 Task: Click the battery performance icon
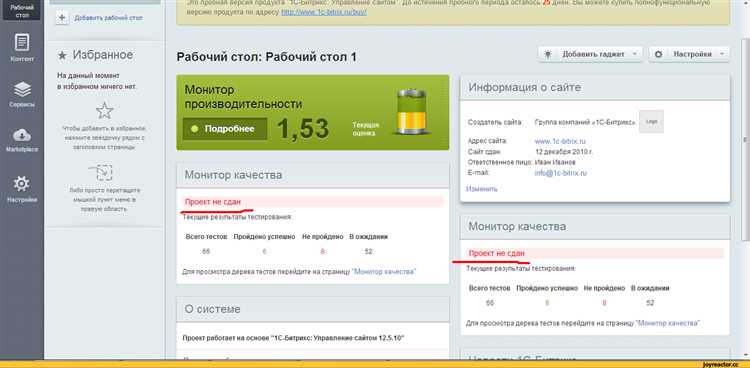[412, 112]
